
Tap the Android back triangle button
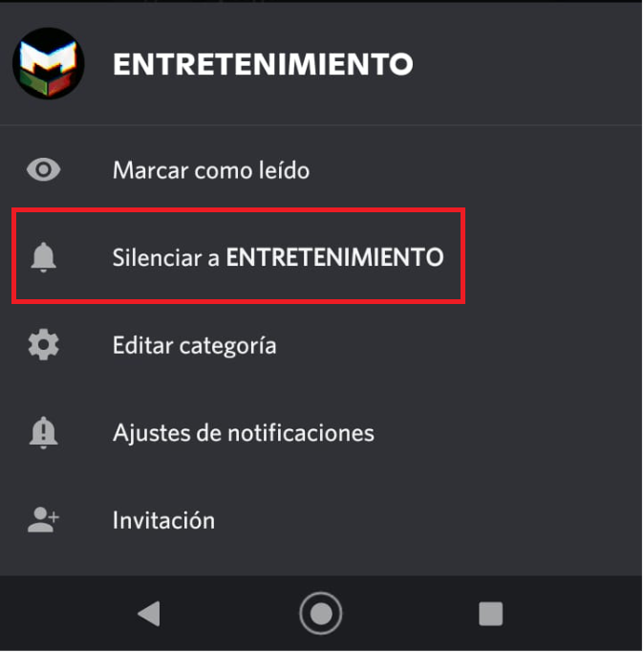pos(150,614)
